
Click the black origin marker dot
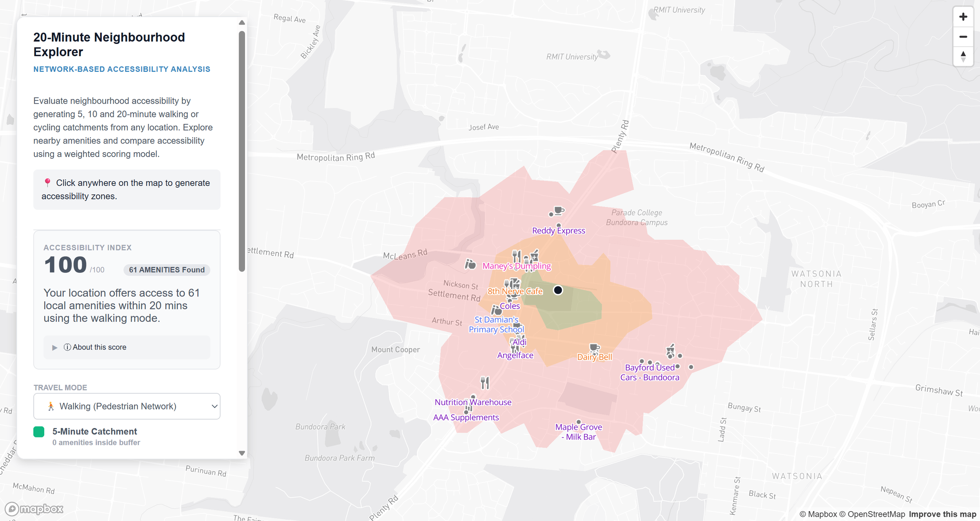tap(558, 290)
